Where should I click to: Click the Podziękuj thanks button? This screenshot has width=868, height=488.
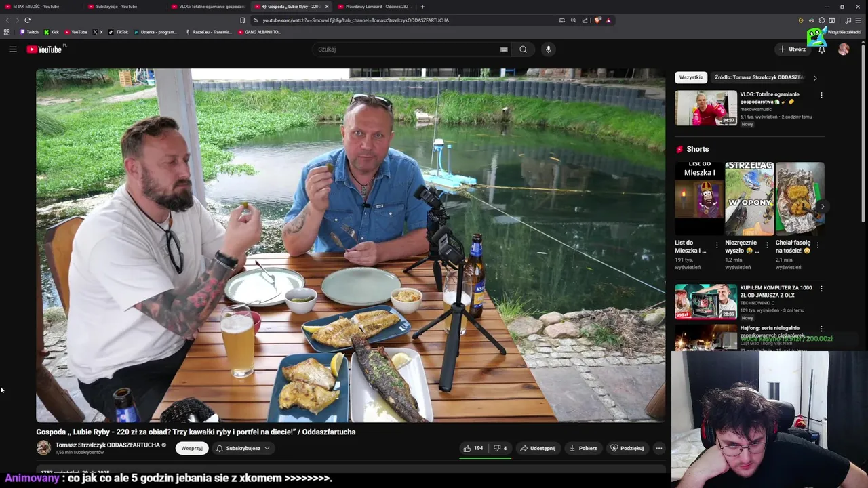coord(627,448)
